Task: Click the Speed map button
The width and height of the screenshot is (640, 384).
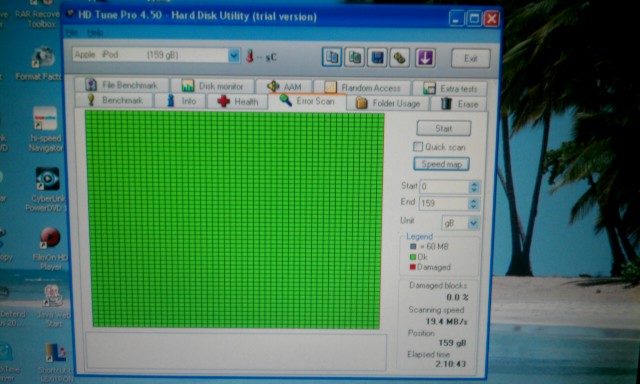Action: coord(441,164)
